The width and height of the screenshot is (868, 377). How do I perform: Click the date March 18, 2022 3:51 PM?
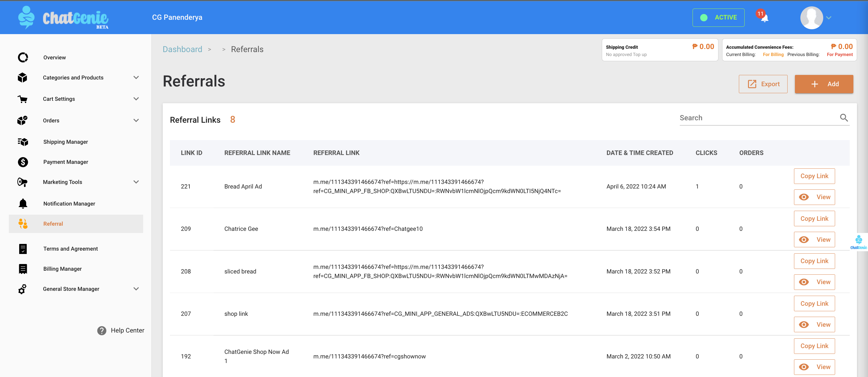click(x=638, y=314)
